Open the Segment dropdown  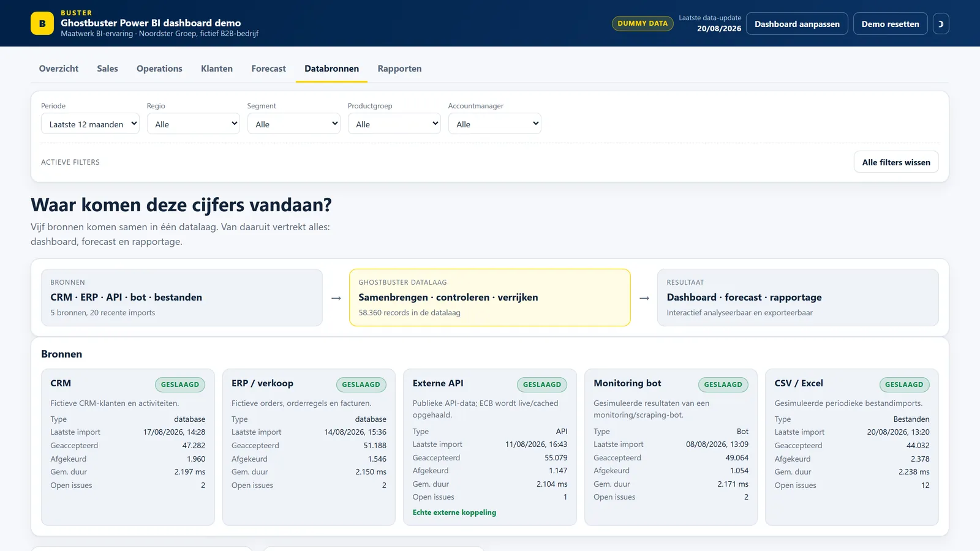(x=294, y=124)
